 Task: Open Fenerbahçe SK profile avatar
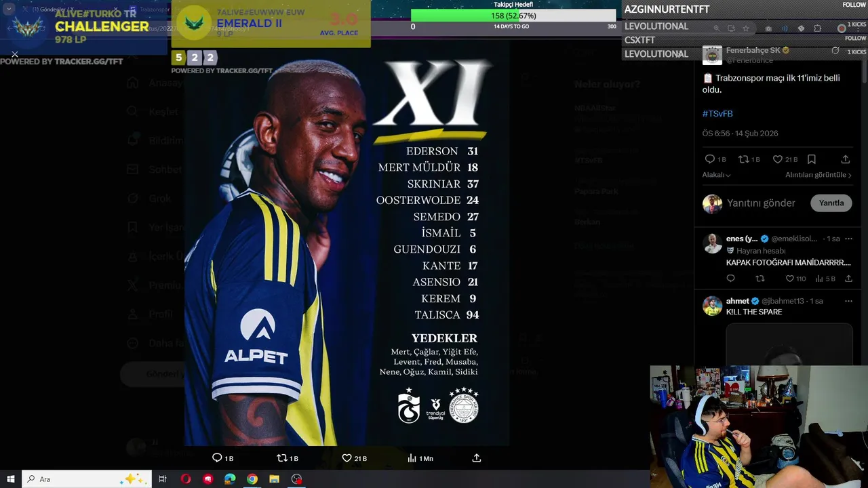coord(712,55)
